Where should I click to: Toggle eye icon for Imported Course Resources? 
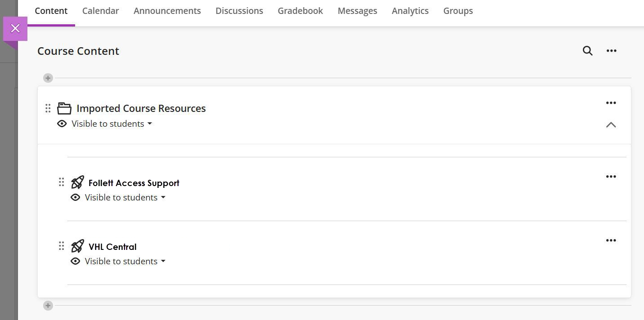pos(62,124)
